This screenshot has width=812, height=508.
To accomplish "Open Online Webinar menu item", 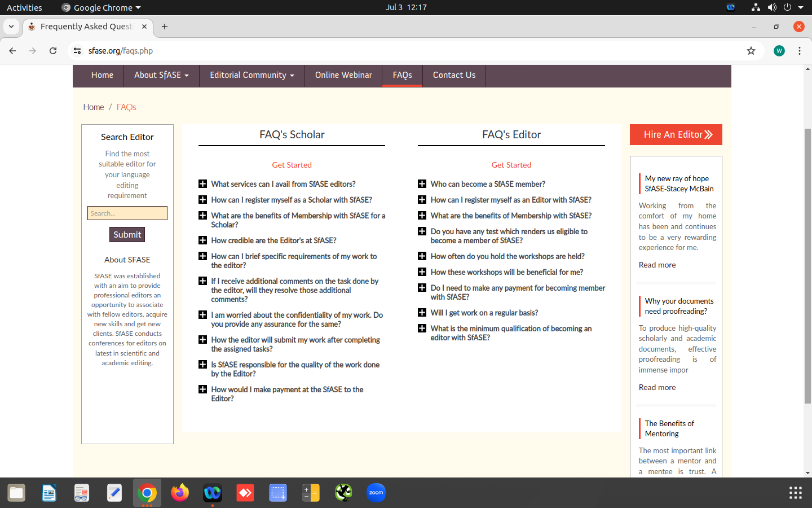I will pos(343,75).
